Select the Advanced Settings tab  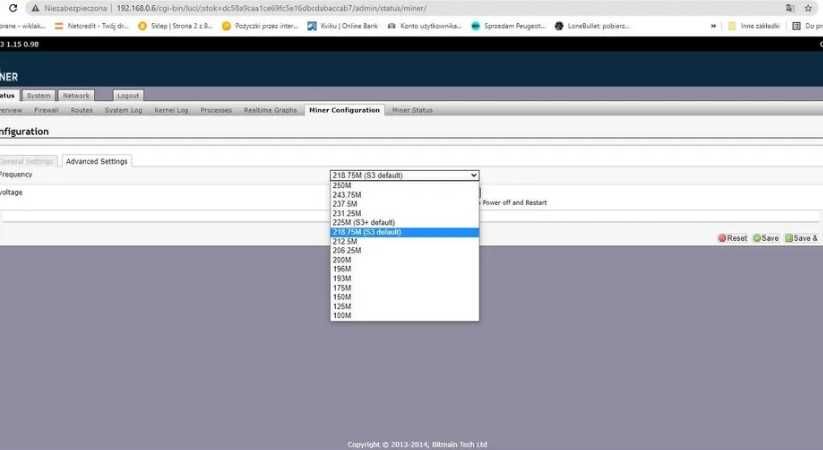tap(97, 161)
